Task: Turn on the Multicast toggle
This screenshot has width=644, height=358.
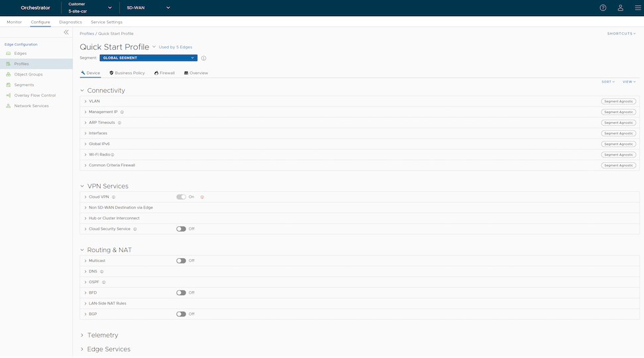Action: (x=181, y=261)
